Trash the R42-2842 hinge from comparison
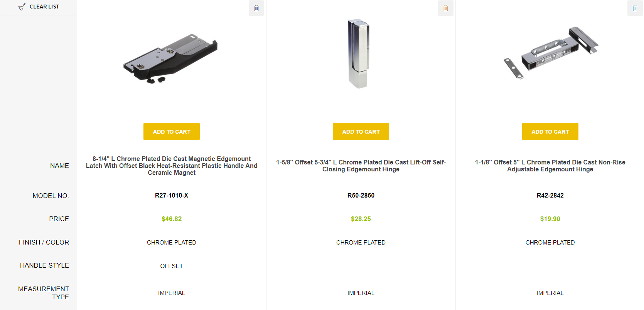The width and height of the screenshot is (644, 310). coord(635,8)
